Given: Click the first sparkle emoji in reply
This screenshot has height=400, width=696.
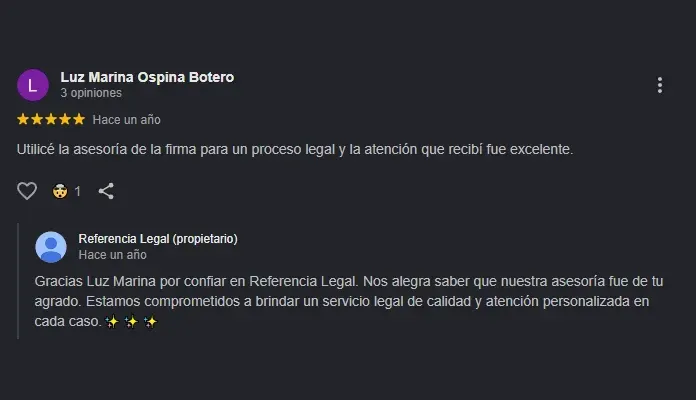Looking at the screenshot, I should pyautogui.click(x=112, y=321).
